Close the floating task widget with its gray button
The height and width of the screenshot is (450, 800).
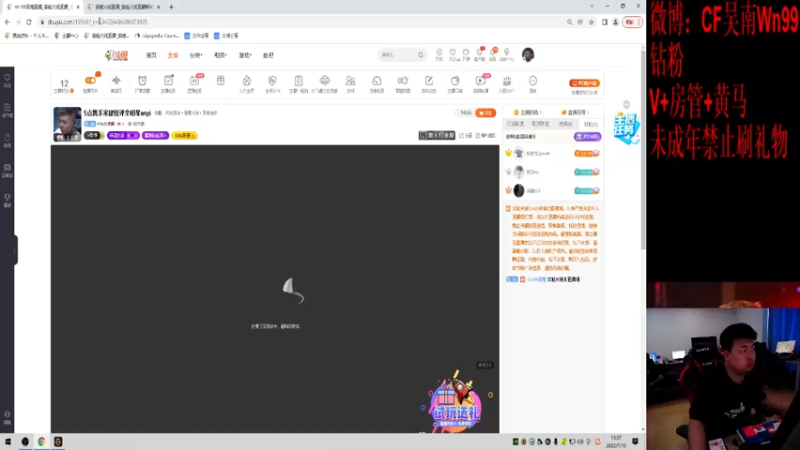tap(627, 105)
